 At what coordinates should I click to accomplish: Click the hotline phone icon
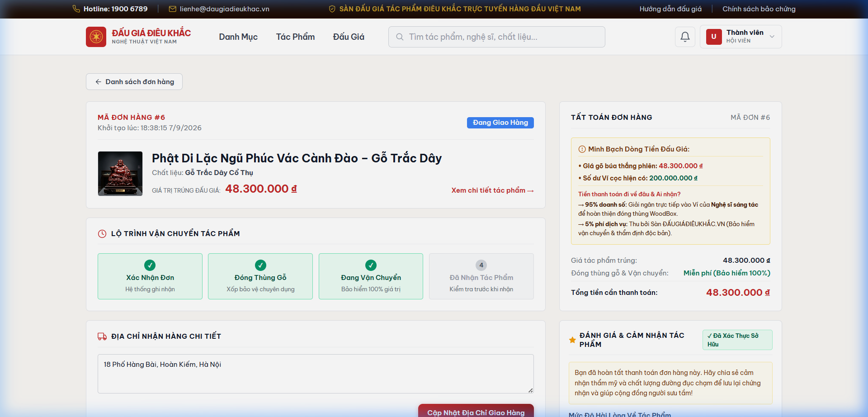tap(76, 9)
